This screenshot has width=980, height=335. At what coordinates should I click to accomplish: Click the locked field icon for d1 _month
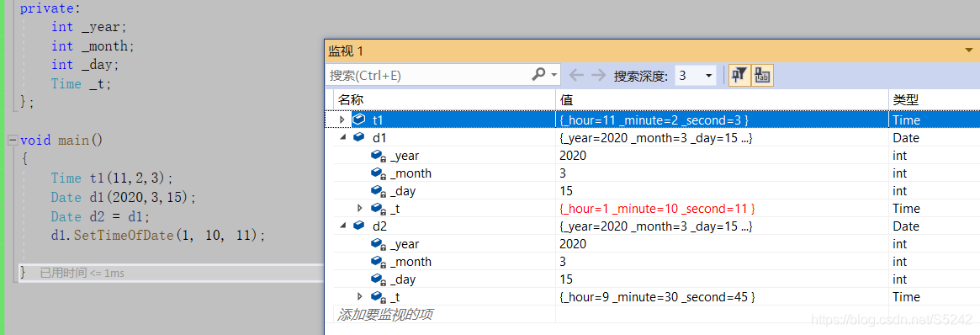(379, 173)
